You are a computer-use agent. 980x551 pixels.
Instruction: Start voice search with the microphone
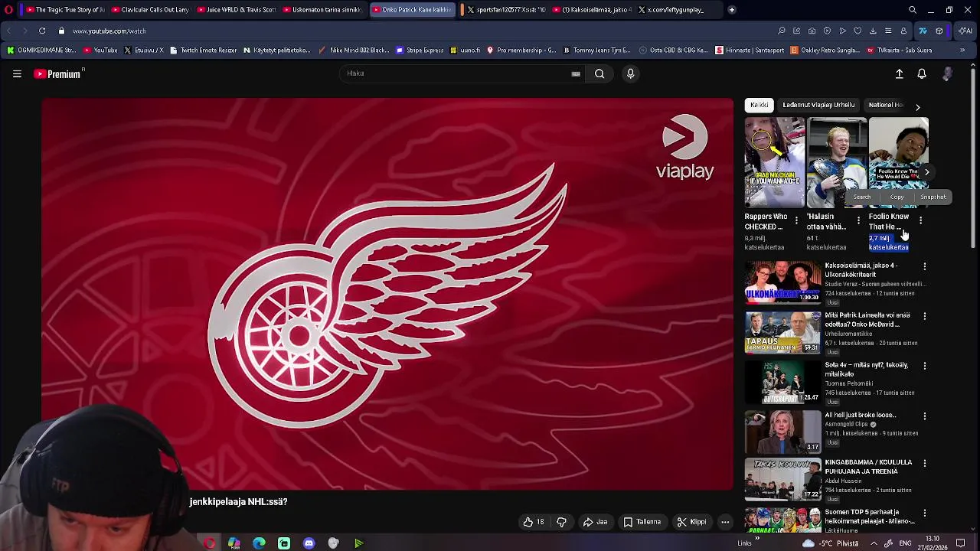(630, 73)
